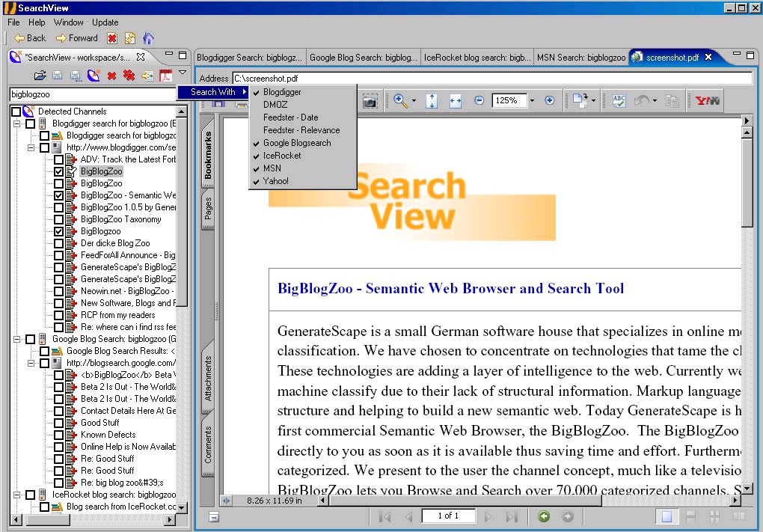Select the magnifier zoom tool
Viewport: 763px width, 532px height.
click(x=400, y=101)
